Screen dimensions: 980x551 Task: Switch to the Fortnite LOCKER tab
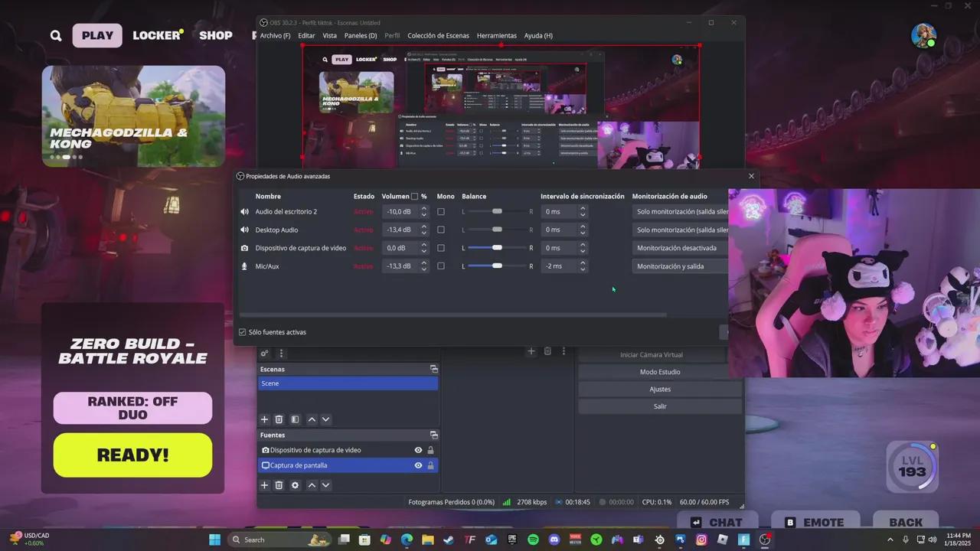156,35
